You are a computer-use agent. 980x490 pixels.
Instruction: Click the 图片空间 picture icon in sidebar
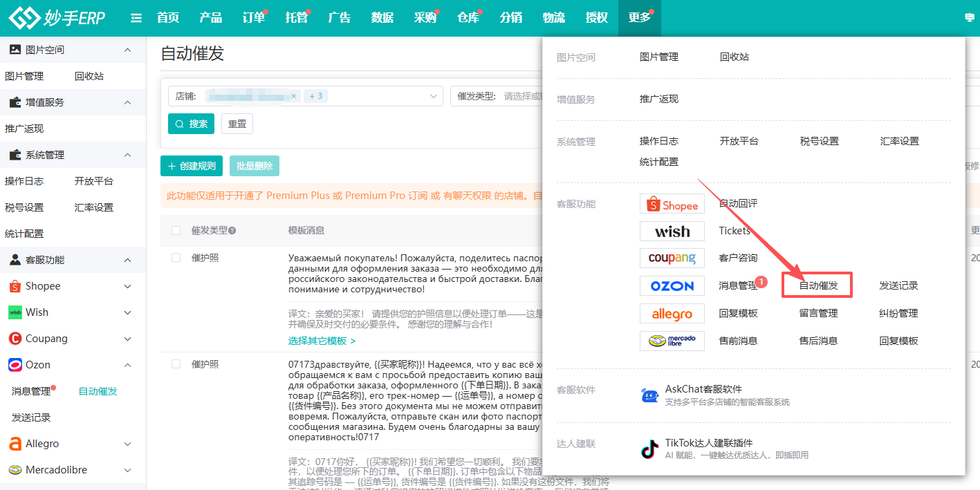click(15, 50)
